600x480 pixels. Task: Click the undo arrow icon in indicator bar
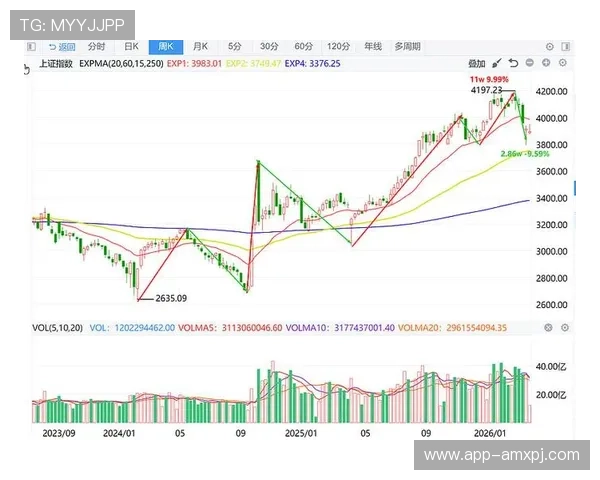point(513,63)
